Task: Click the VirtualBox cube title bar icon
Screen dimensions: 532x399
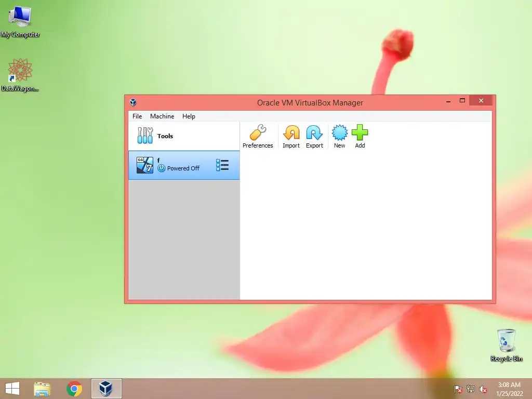Action: [x=133, y=102]
